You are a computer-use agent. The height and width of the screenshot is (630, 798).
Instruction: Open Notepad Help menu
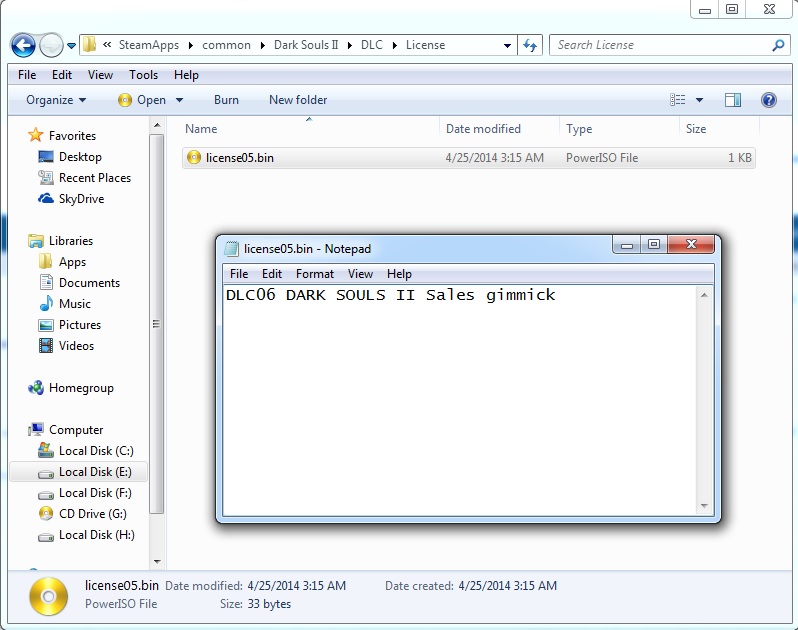399,274
